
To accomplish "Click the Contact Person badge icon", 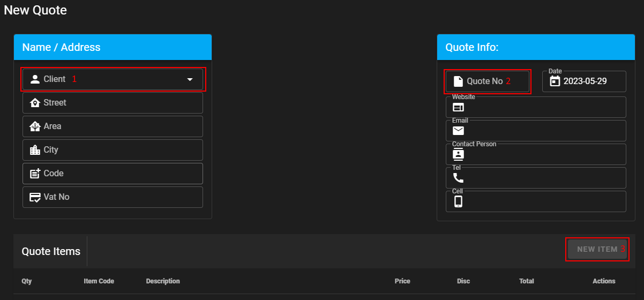I will [458, 154].
